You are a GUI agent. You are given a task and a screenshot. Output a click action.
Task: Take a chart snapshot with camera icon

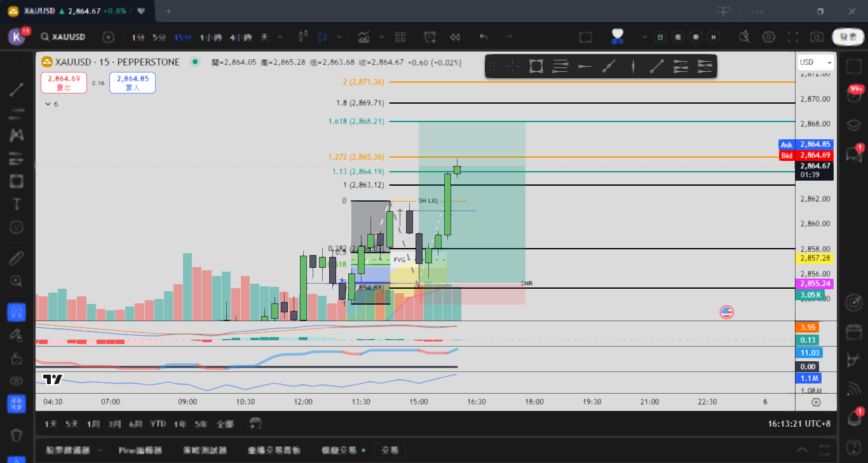click(x=817, y=37)
